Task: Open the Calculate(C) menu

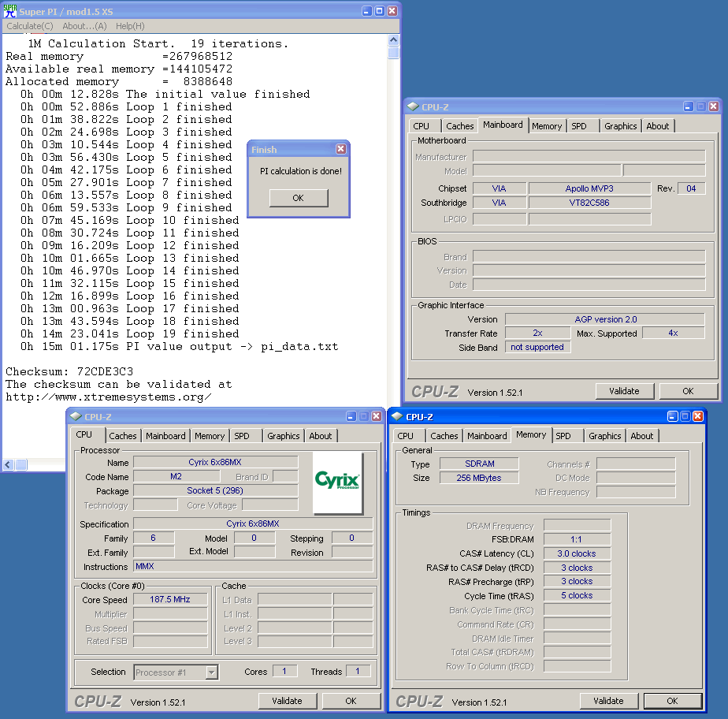Action: [x=30, y=26]
